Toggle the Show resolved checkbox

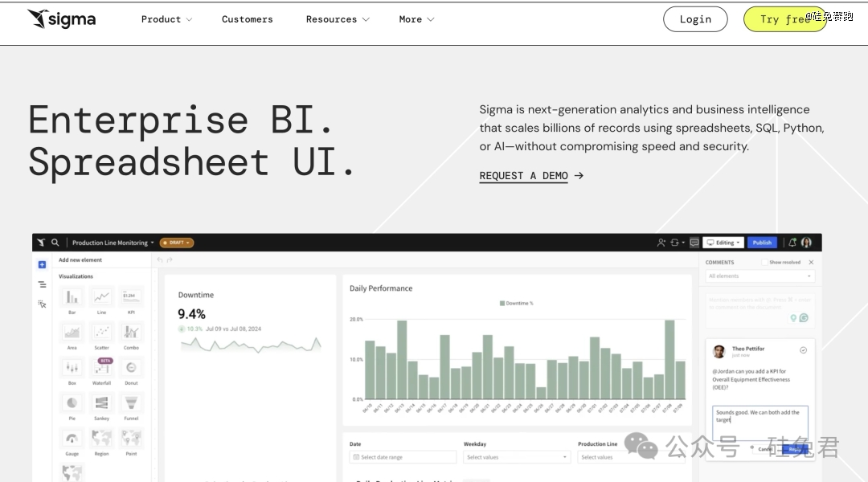[765, 263]
